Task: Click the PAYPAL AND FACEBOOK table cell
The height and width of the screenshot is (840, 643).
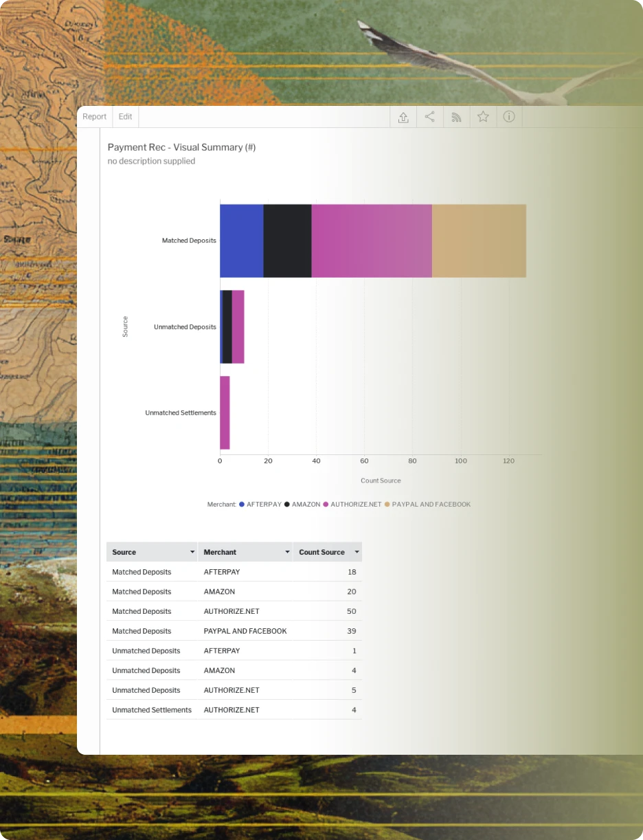Action: [x=245, y=631]
